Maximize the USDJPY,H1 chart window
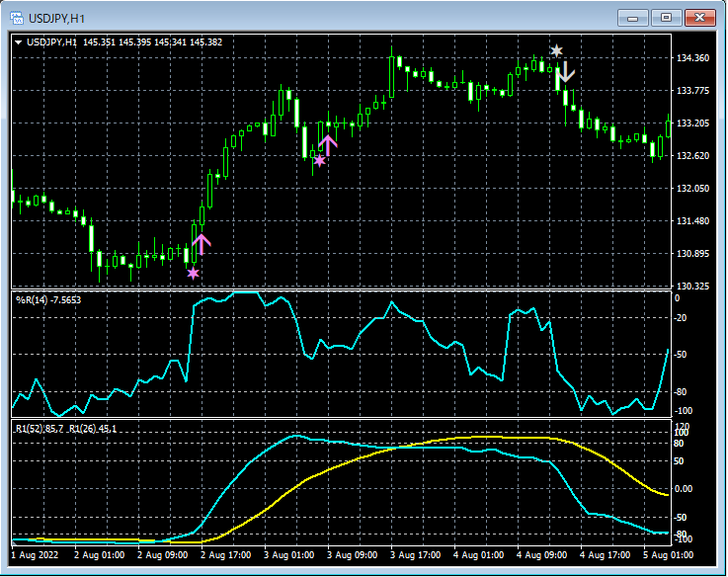This screenshot has width=728, height=577. pyautogui.click(x=667, y=17)
